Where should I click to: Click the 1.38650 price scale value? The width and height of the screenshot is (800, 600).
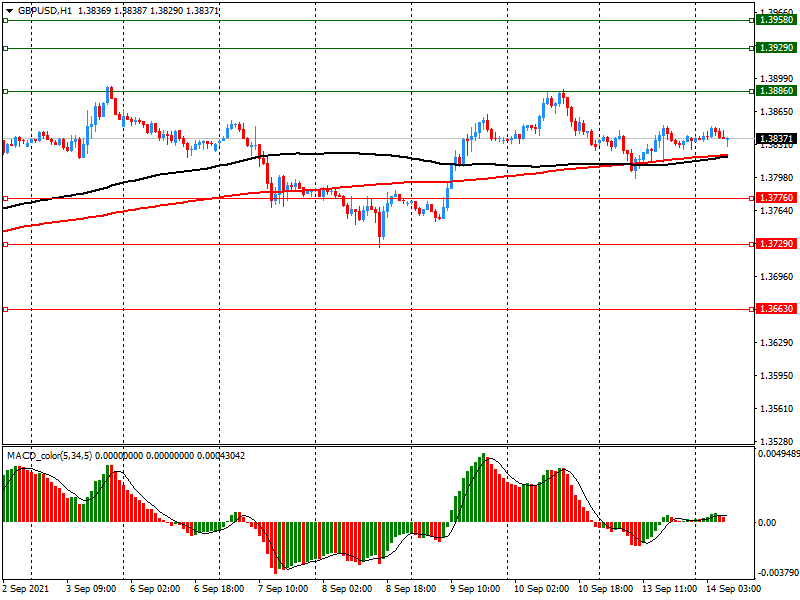pos(777,111)
